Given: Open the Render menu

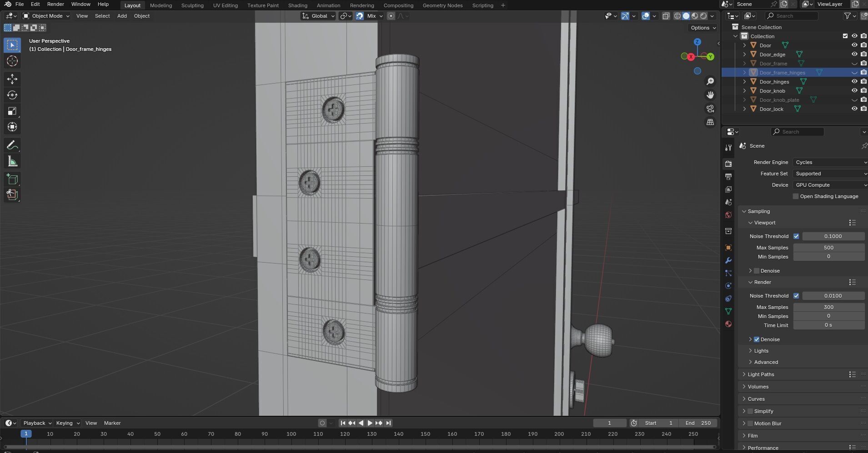Looking at the screenshot, I should 55,4.
